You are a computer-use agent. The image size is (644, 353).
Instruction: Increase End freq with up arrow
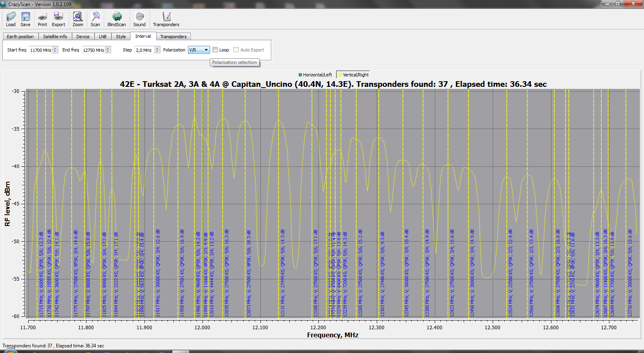108,48
